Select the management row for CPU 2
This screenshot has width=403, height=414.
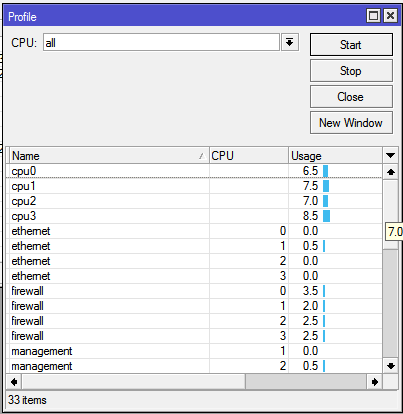pos(194,366)
